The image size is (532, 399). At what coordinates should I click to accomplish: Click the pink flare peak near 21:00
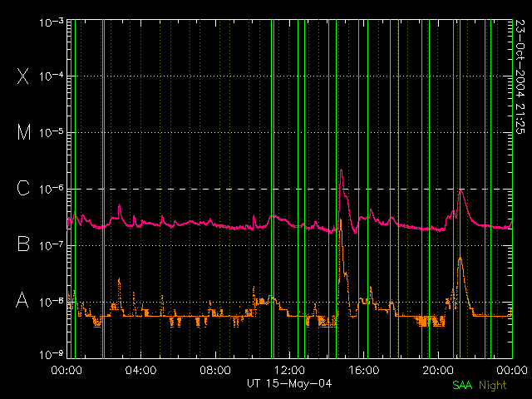(461, 191)
